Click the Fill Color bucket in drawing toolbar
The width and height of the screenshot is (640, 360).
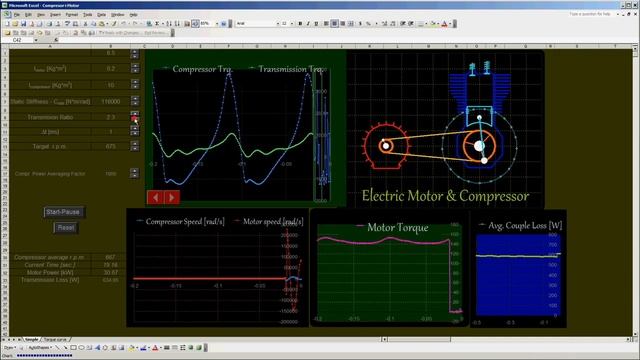tap(131, 347)
